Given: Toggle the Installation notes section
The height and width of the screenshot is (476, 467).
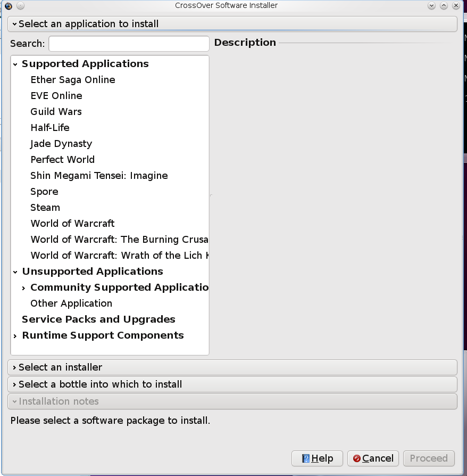Looking at the screenshot, I should (x=232, y=401).
